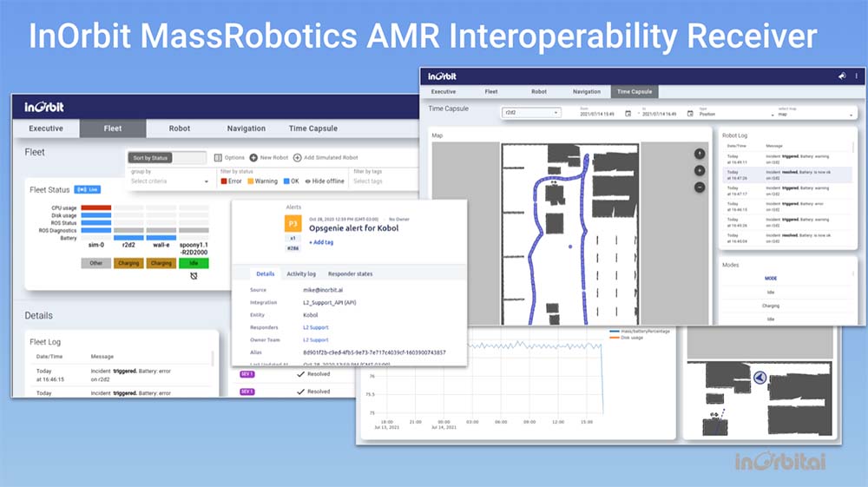Open the Activity log tab
The image size is (868, 487).
point(301,273)
